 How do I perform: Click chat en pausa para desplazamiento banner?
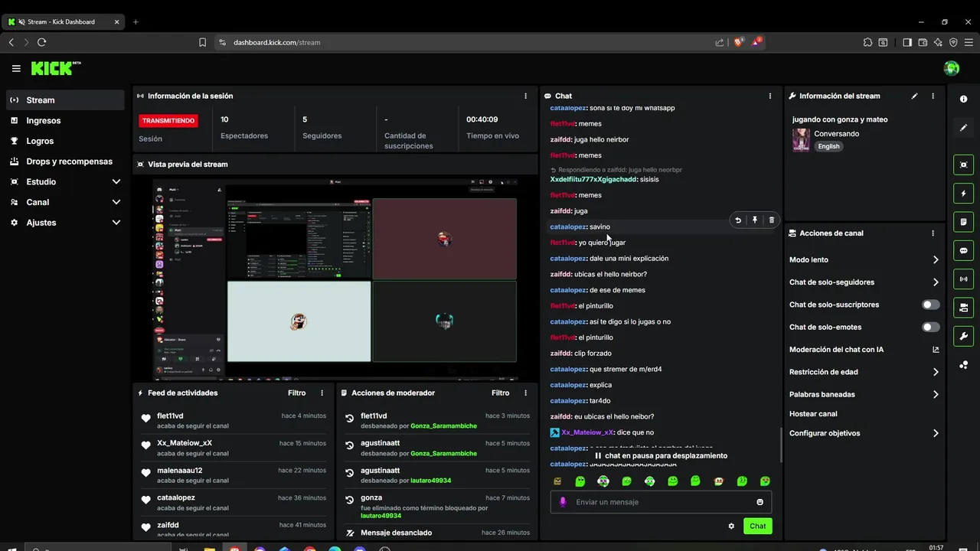tap(661, 456)
